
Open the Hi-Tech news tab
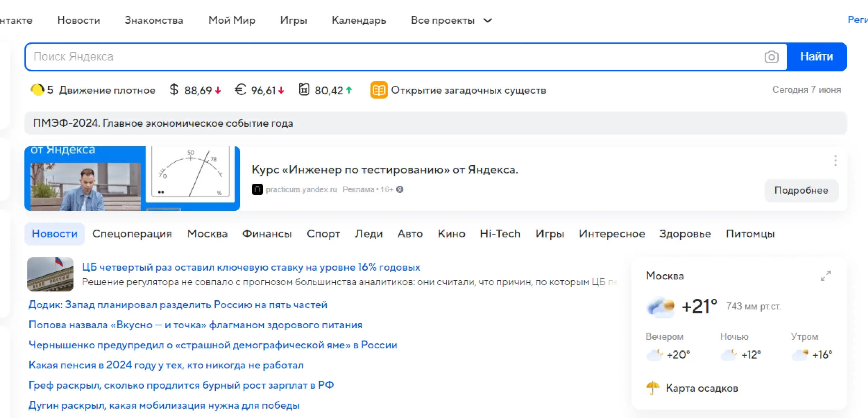click(500, 234)
